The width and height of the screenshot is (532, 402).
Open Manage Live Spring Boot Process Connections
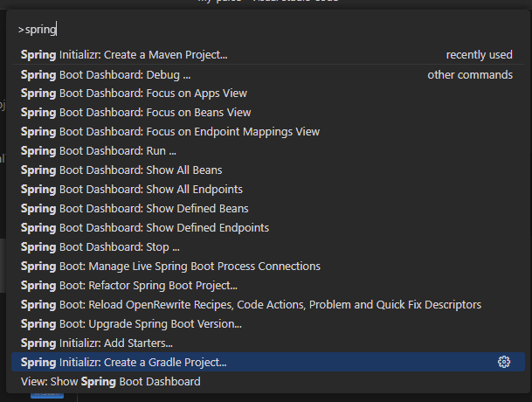[268, 267]
